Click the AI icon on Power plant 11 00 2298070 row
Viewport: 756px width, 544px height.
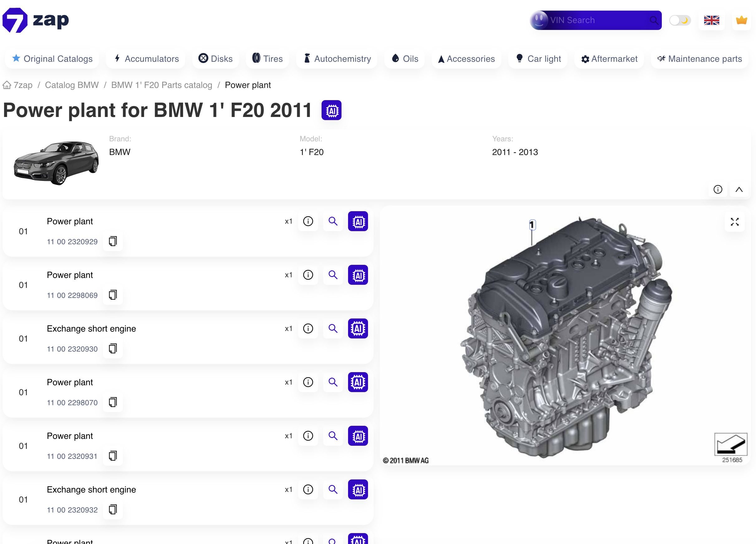pyautogui.click(x=358, y=382)
